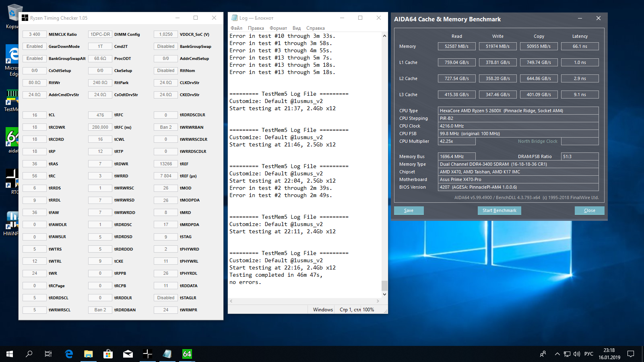Screen dimensions: 644x362
Task: Launch Microsoft Edge from the taskbar
Action: pyautogui.click(x=69, y=354)
